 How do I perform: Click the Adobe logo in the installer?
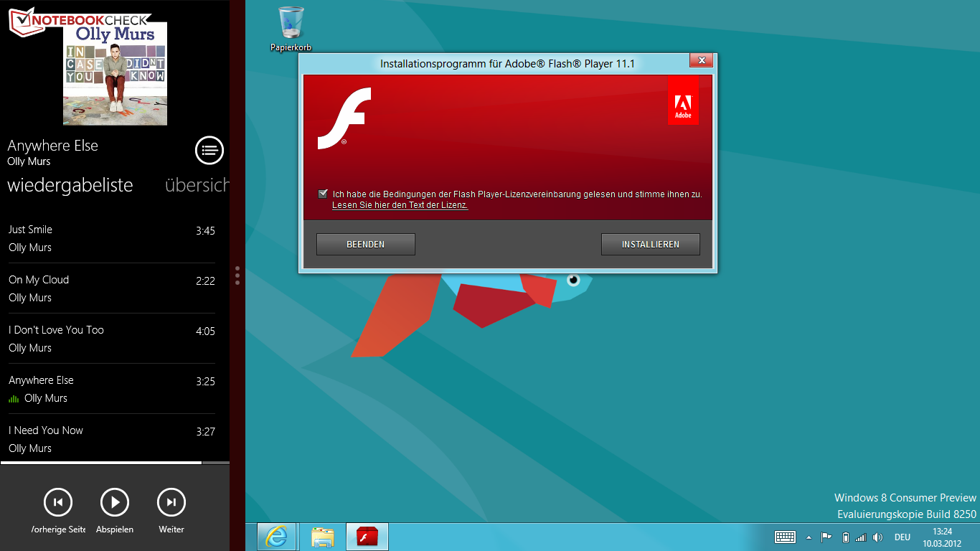coord(683,101)
